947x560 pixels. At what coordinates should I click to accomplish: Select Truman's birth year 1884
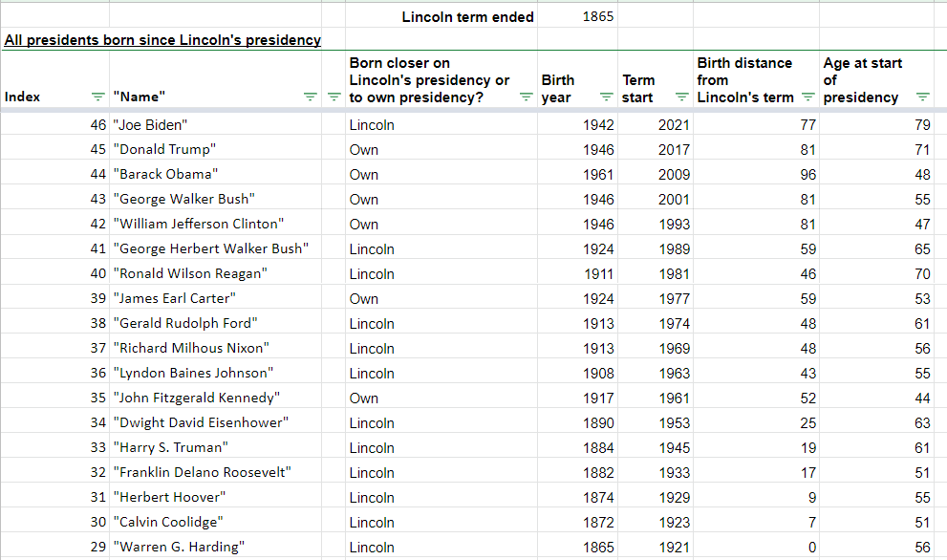(x=577, y=447)
